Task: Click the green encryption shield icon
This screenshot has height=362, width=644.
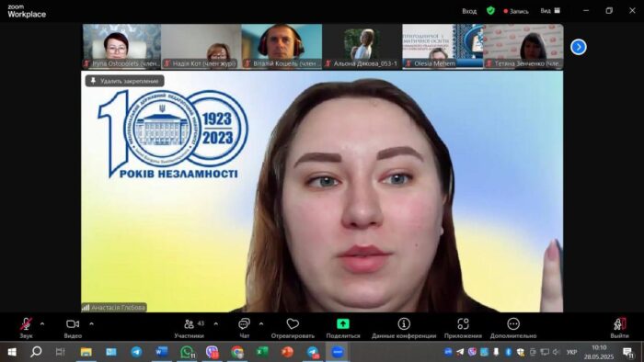Action: tap(490, 11)
